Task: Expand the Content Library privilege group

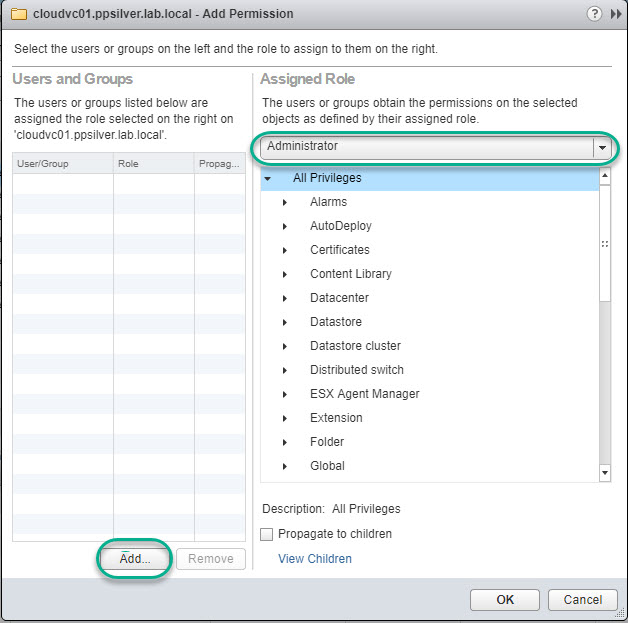Action: click(285, 274)
